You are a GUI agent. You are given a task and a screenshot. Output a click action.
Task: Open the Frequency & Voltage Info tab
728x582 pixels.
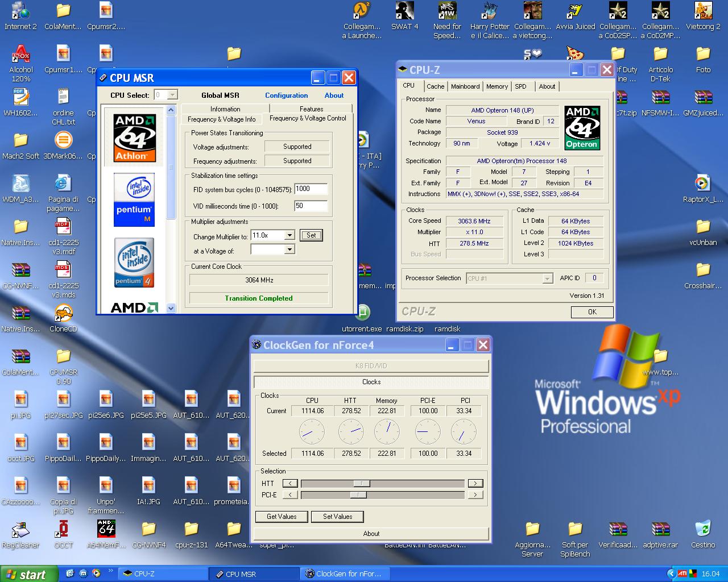(x=221, y=119)
